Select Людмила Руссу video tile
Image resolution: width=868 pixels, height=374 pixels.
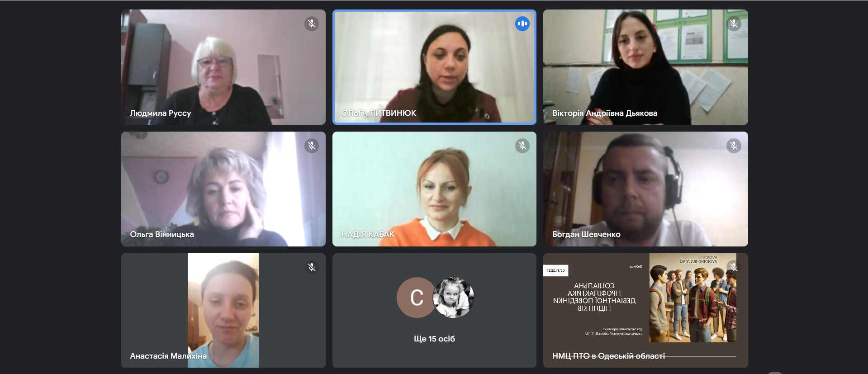(x=223, y=67)
